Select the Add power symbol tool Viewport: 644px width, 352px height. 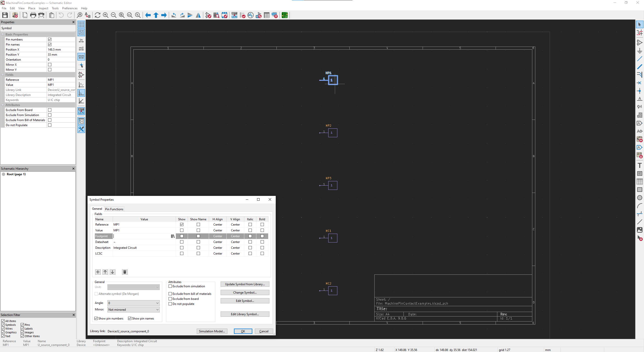pyautogui.click(x=639, y=51)
